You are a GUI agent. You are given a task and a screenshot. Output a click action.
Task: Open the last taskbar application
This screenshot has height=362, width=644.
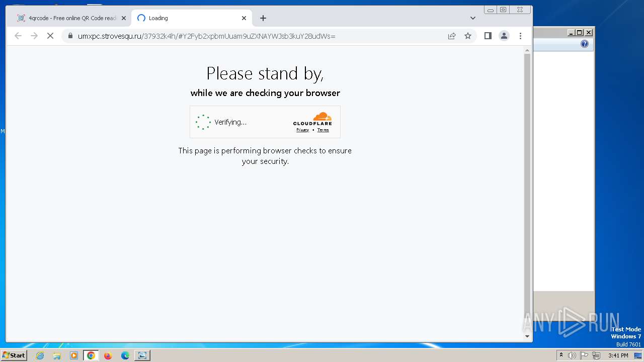click(142, 355)
